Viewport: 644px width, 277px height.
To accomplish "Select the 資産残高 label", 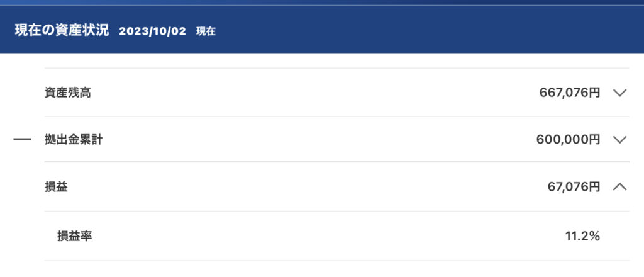I will pyautogui.click(x=68, y=93).
